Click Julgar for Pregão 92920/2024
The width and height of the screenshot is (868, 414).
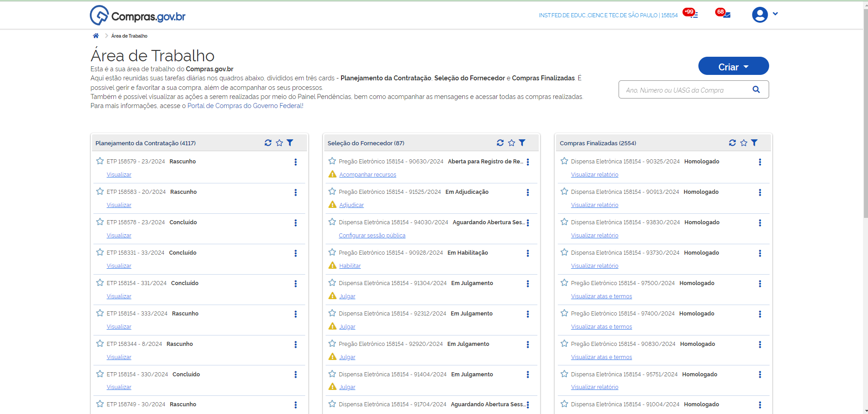(x=347, y=357)
